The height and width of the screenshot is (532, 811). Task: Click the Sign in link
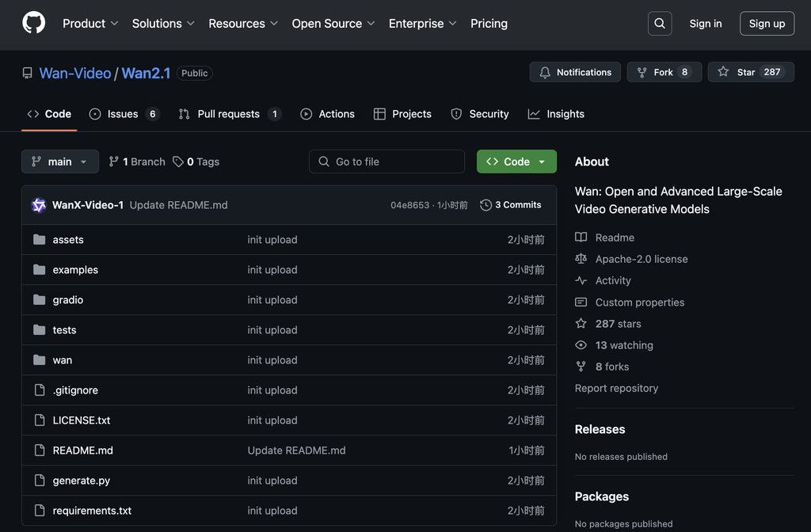[x=706, y=23]
